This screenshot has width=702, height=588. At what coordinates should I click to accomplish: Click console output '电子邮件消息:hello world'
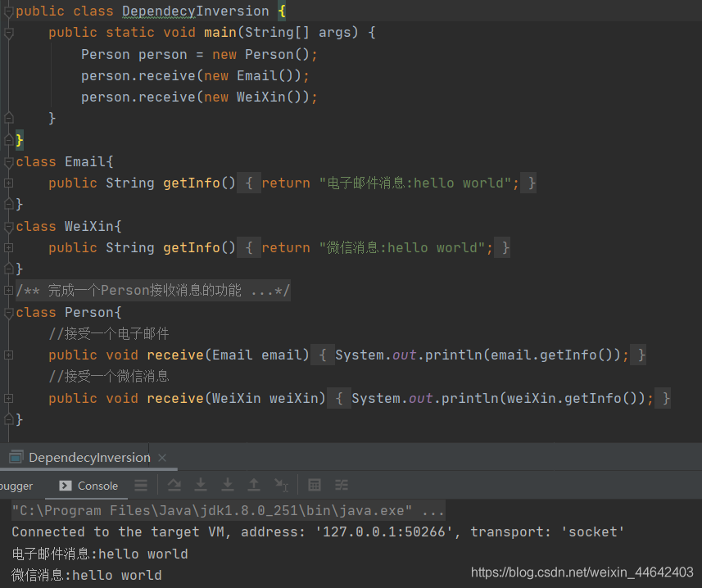(100, 554)
